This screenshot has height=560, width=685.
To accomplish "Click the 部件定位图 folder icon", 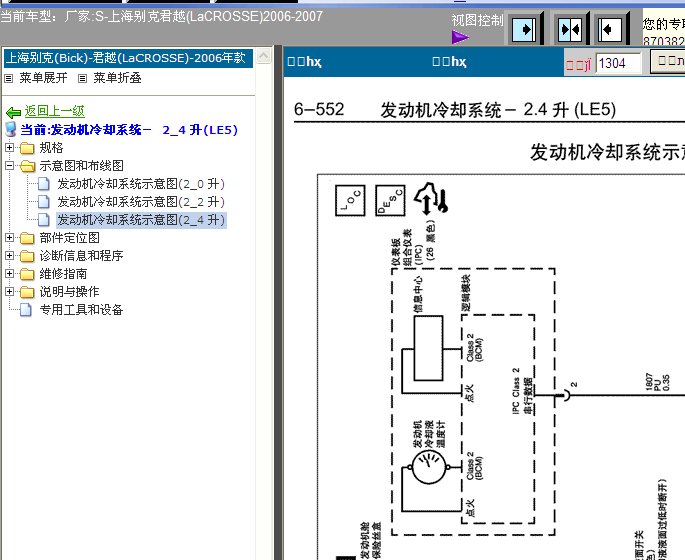I will point(27,238).
